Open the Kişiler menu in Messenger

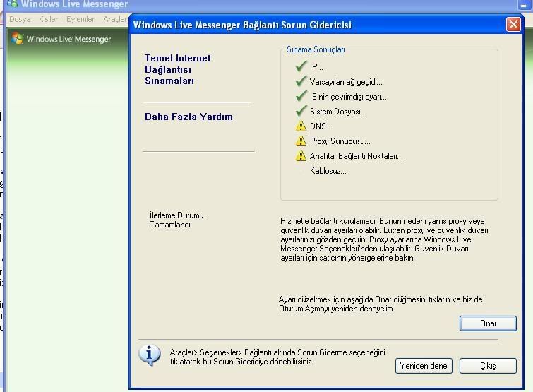[x=48, y=19]
